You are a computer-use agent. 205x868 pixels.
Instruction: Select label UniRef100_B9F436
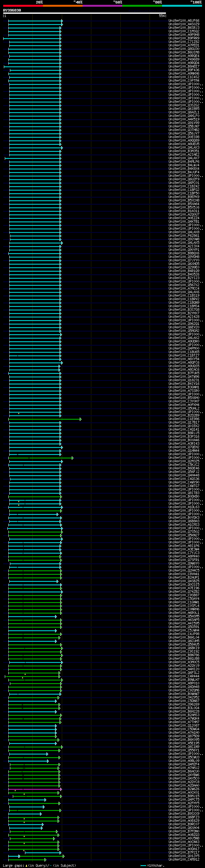click(184, 70)
